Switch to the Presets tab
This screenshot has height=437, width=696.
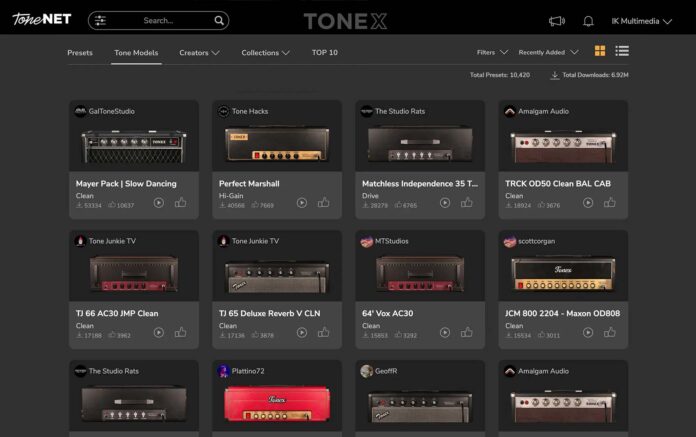click(x=80, y=53)
